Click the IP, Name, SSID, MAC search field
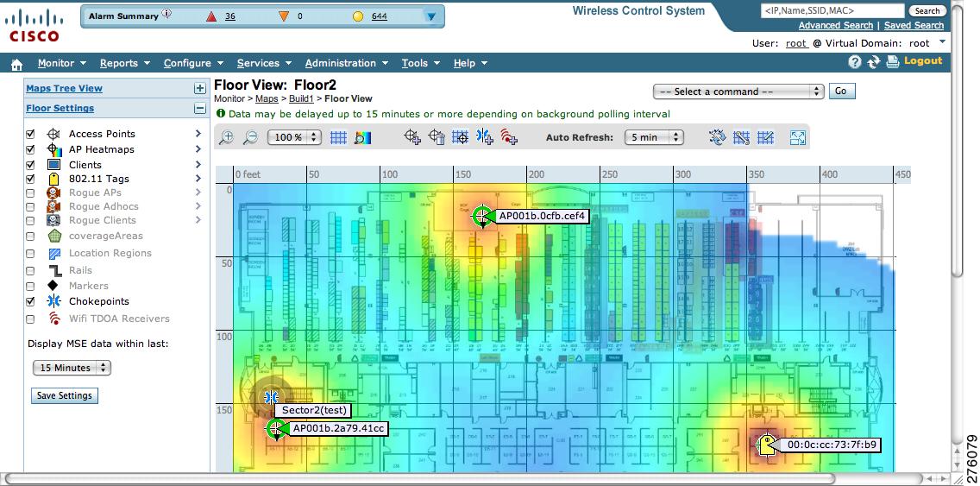 [x=832, y=10]
